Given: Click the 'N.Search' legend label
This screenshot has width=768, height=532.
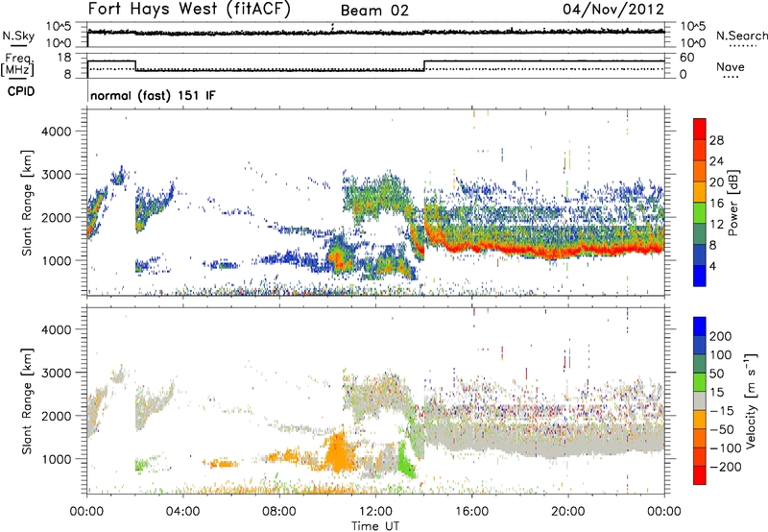Looking at the screenshot, I should (741, 36).
